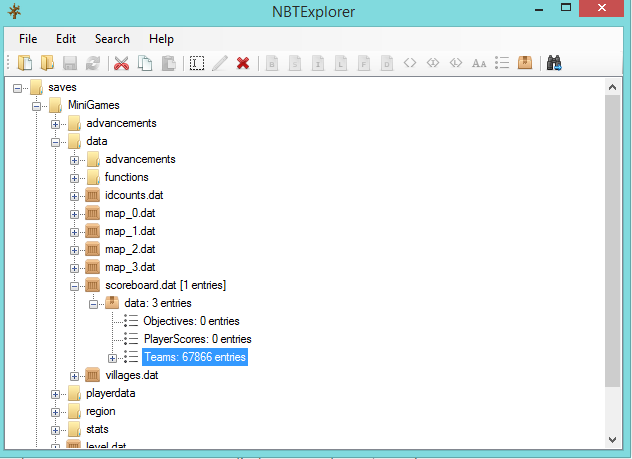Click the Add List Tag icon
Screen dimensions: 632x459
[502, 63]
